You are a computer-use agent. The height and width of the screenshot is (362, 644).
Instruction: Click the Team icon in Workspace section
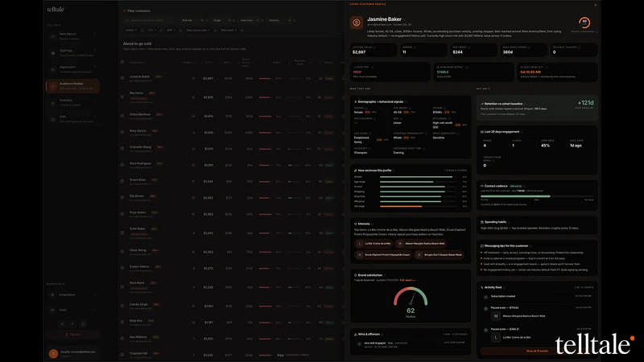coord(52,310)
